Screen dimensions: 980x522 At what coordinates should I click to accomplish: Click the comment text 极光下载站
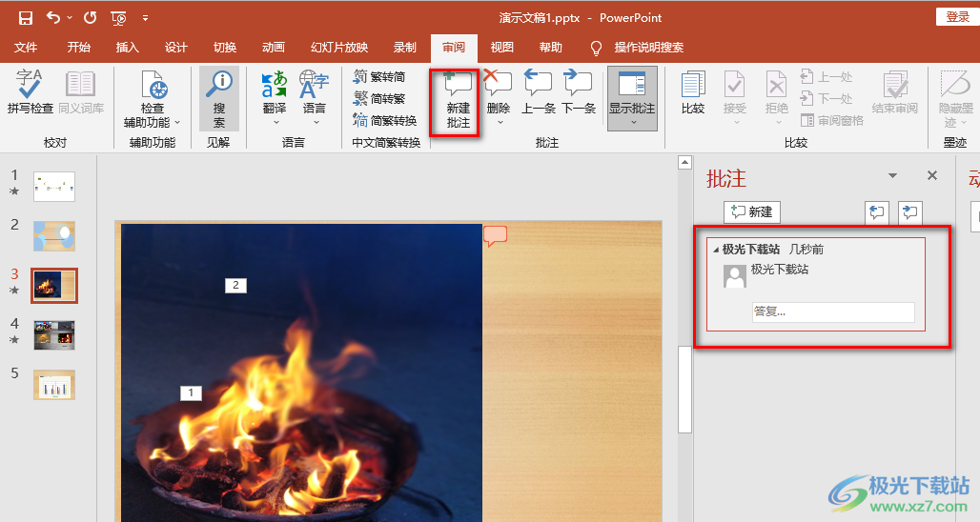pos(780,270)
